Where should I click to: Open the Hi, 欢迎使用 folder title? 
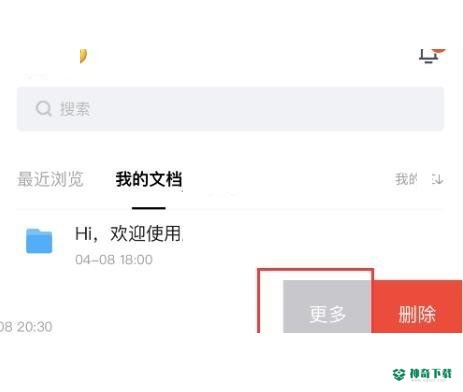pyautogui.click(x=128, y=233)
